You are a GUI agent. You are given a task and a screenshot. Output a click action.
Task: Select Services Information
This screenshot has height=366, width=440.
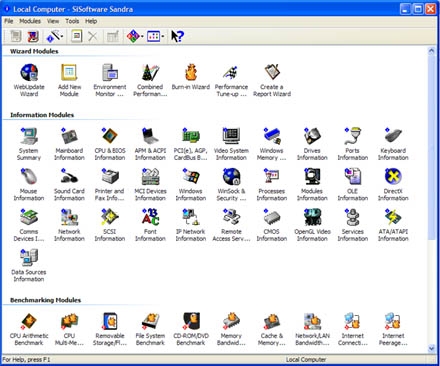pos(353,225)
